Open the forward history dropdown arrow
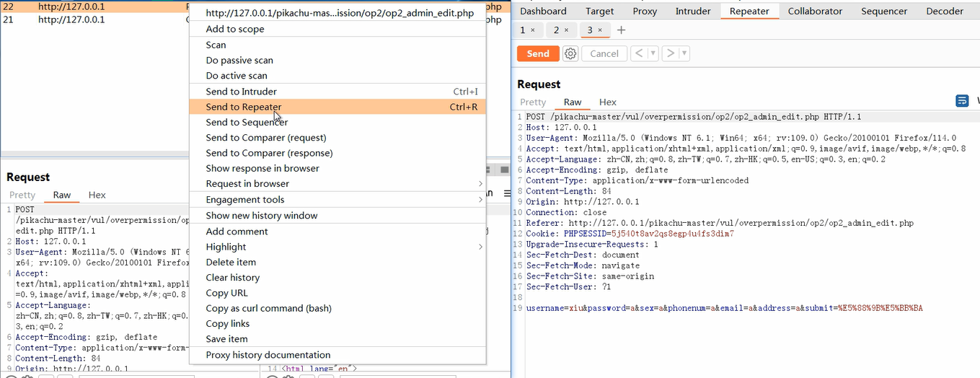The height and width of the screenshot is (378, 980). pyautogui.click(x=684, y=53)
